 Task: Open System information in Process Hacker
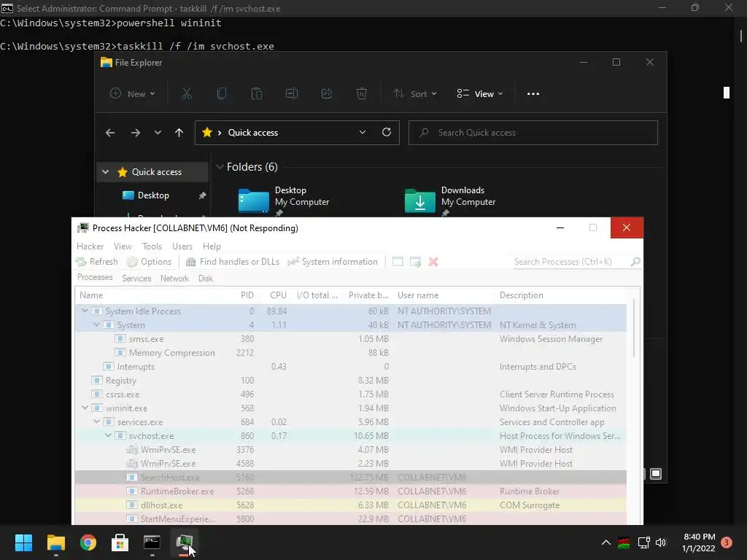333,262
